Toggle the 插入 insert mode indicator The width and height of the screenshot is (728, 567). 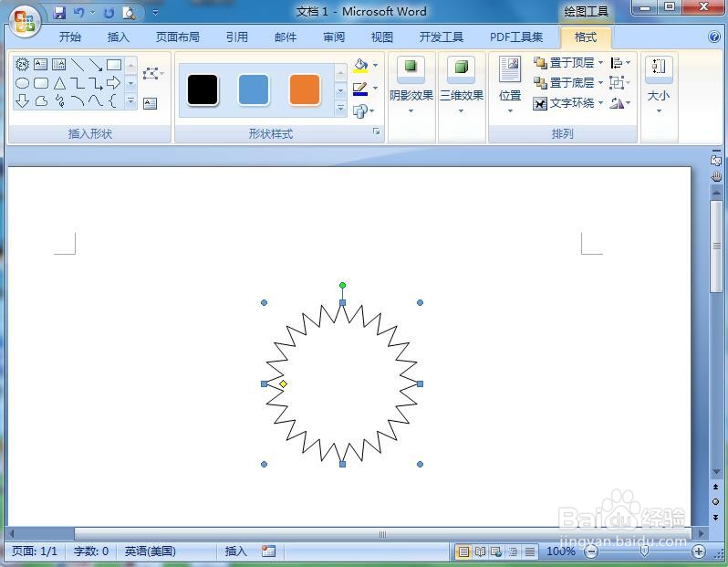(236, 551)
